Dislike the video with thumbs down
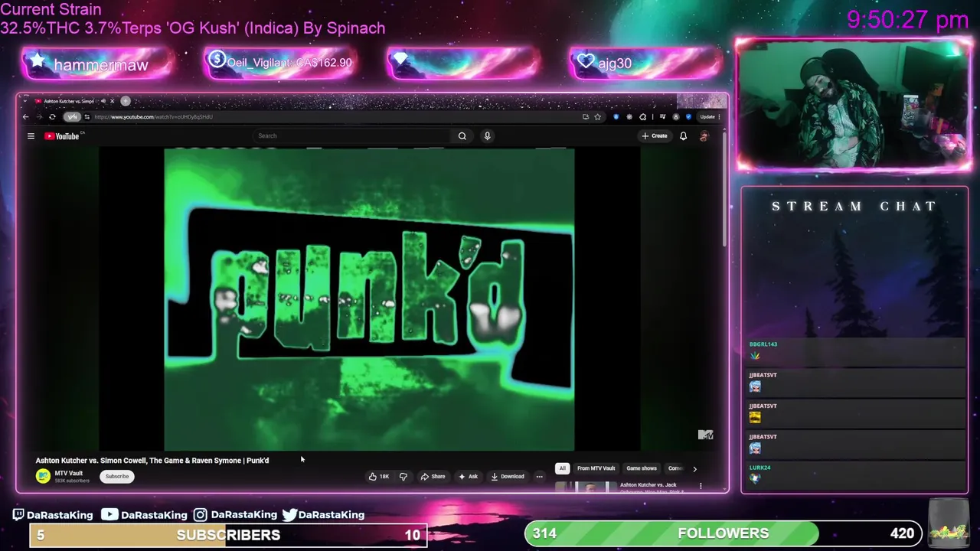 tap(403, 476)
